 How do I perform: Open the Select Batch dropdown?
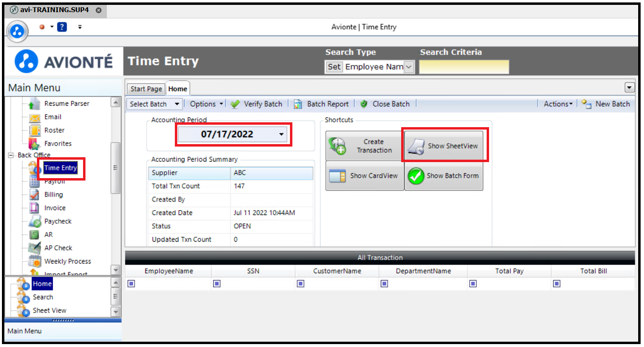pos(155,104)
